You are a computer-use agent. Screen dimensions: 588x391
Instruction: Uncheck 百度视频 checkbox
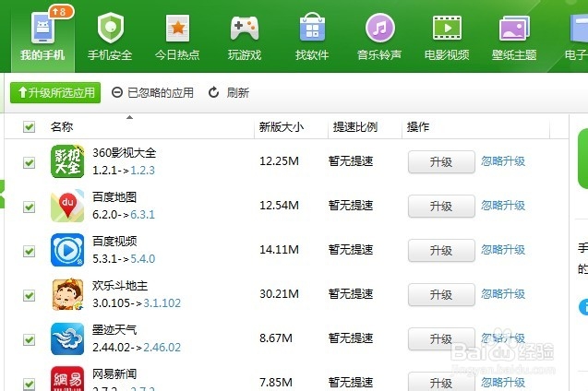coord(29,251)
